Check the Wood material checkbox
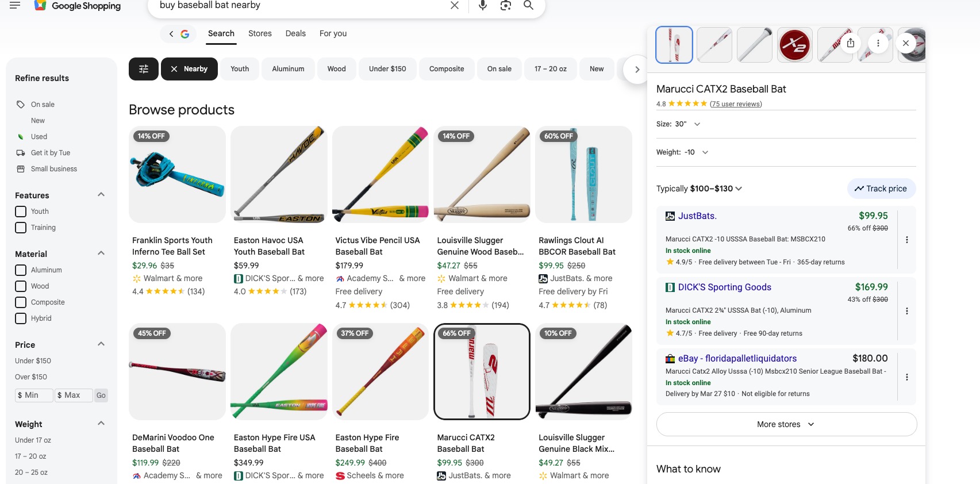The height and width of the screenshot is (484, 980). (21, 286)
